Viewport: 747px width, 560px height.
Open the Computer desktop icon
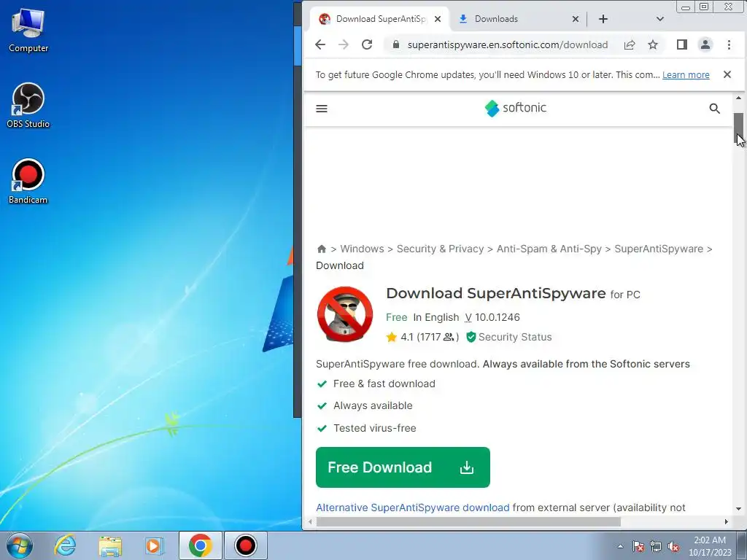point(28,30)
